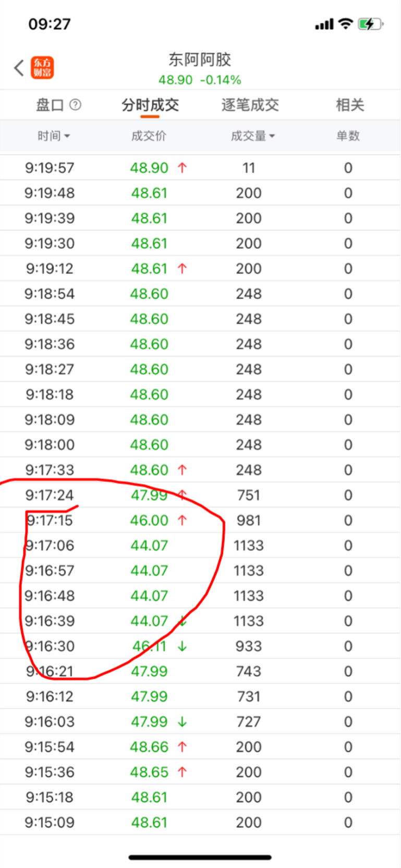Tap the 东阿阿胶 stock title
The width and height of the screenshot is (401, 868).
coord(200,59)
